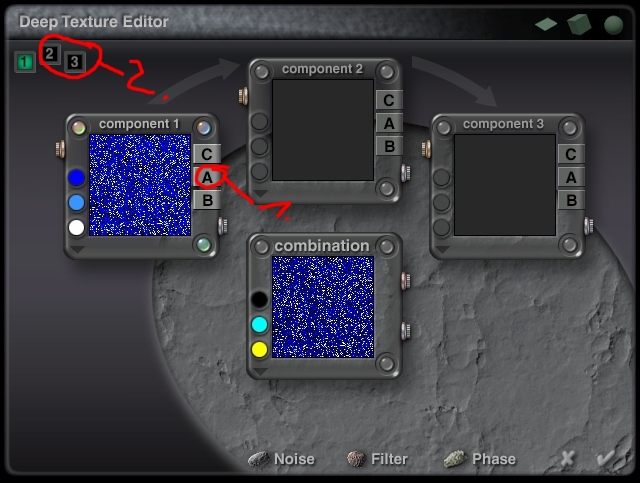Click the silver knob right of component 1

coord(223,226)
